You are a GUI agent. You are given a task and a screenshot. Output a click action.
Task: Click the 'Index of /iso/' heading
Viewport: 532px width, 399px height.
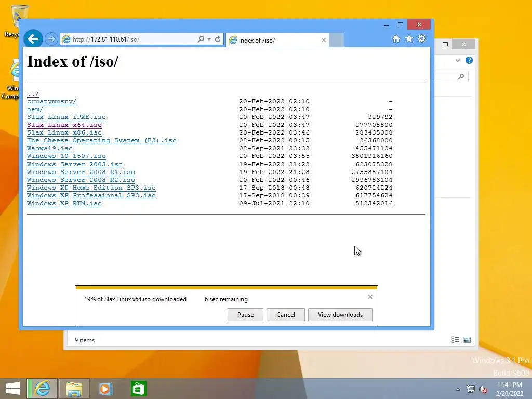[73, 61]
